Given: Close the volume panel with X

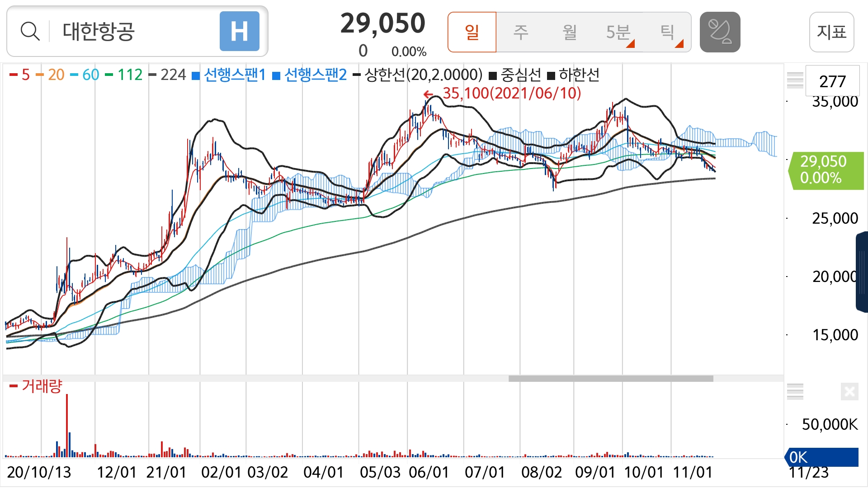Looking at the screenshot, I should point(849,391).
